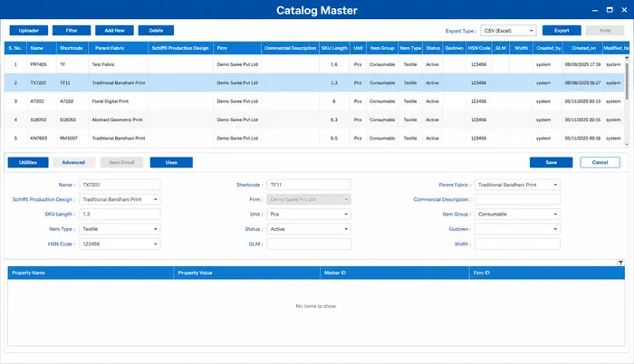Open the Filter button in toolbar
Screen dimensions: 634x364
(x=72, y=31)
